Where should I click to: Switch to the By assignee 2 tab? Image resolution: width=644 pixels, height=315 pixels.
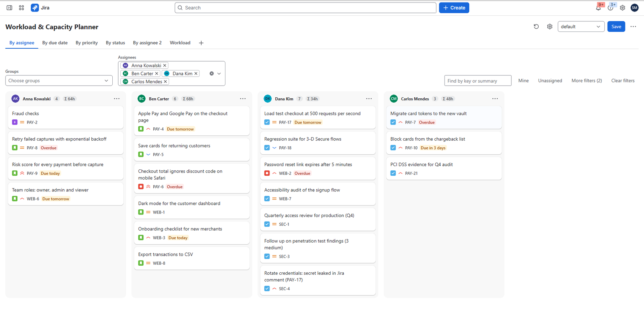click(147, 43)
